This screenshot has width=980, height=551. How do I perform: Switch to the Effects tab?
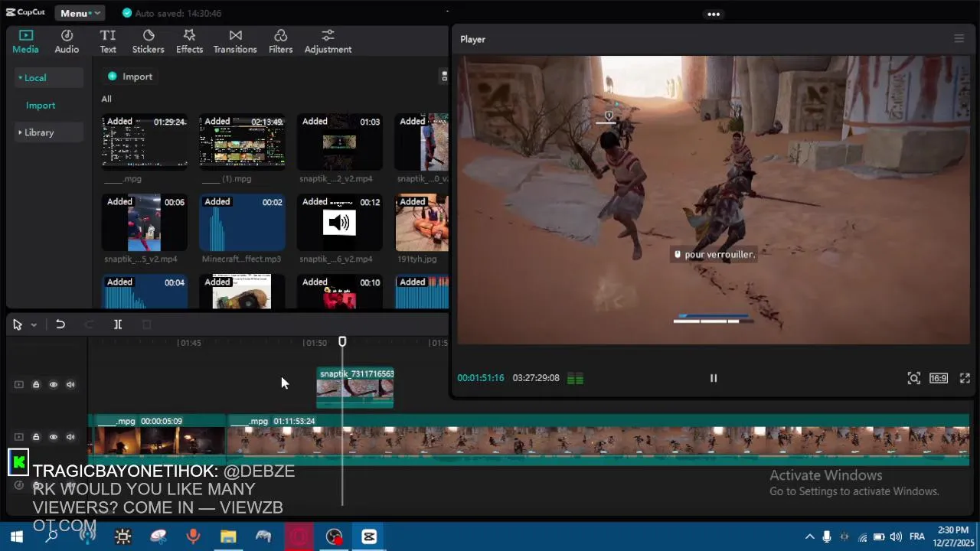(189, 41)
